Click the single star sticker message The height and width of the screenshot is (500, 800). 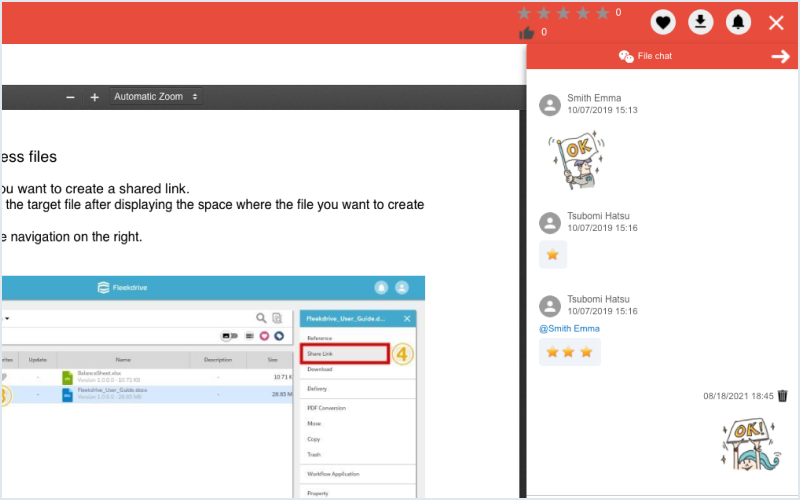click(x=553, y=255)
